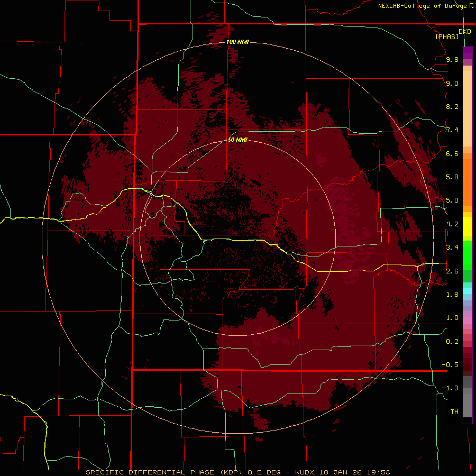The image size is (476, 476).
Task: Click the 0.2 scale label
Action: (x=452, y=342)
